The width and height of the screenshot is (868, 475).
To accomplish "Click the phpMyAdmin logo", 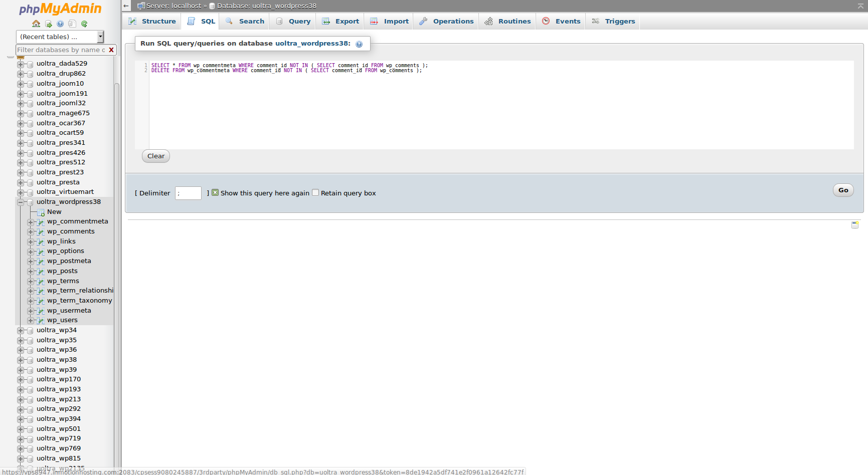I will (60, 9).
